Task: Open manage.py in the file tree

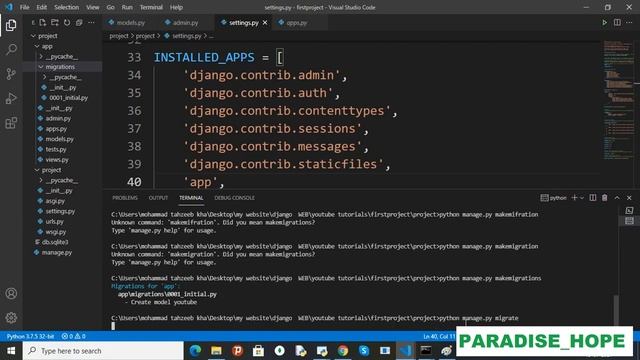Action: coord(57,253)
